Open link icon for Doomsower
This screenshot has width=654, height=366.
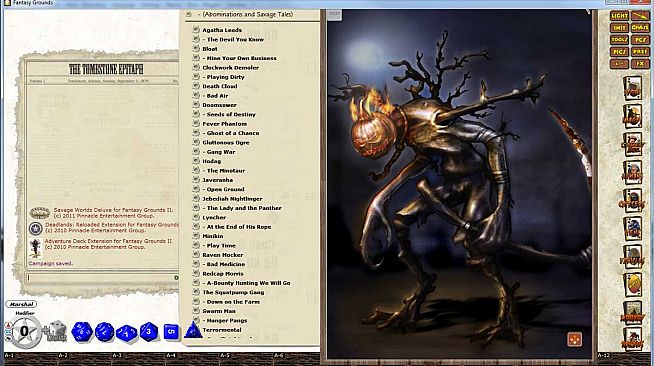click(196, 105)
